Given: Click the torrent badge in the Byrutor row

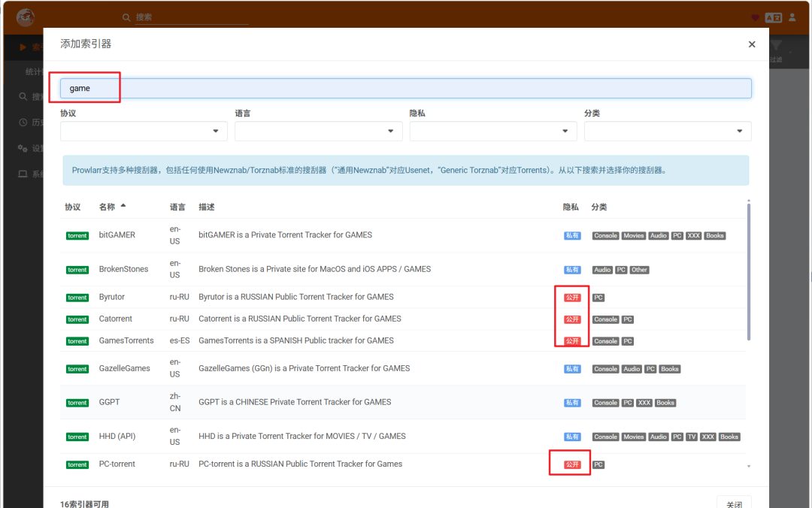Looking at the screenshot, I should coord(77,298).
